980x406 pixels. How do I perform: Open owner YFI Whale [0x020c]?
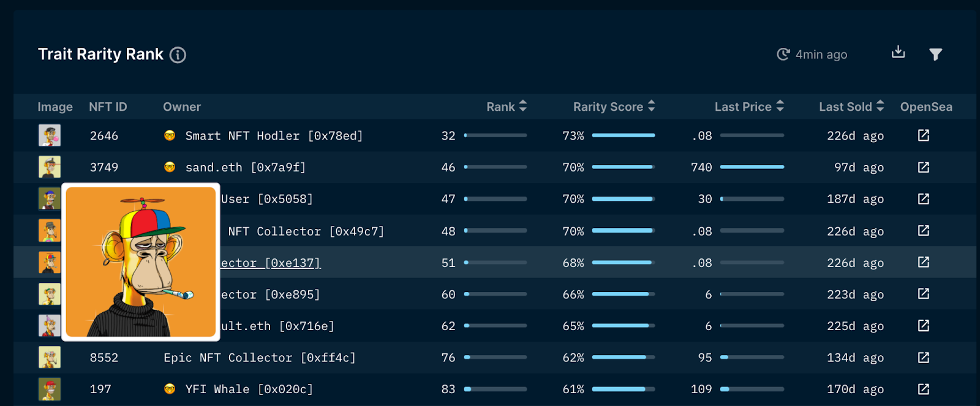click(x=249, y=389)
